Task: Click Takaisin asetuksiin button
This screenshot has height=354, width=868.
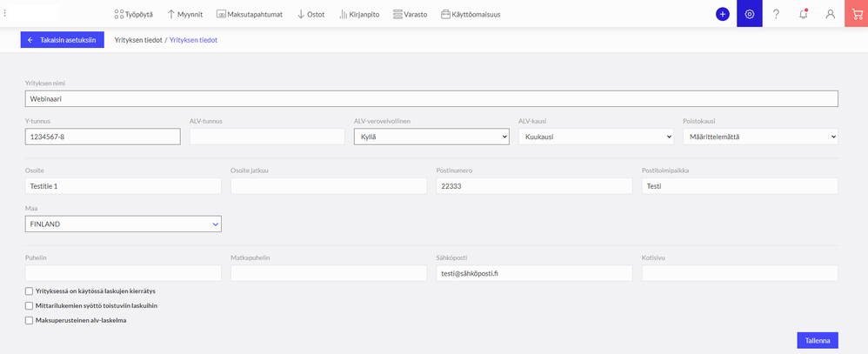Action: click(x=62, y=40)
